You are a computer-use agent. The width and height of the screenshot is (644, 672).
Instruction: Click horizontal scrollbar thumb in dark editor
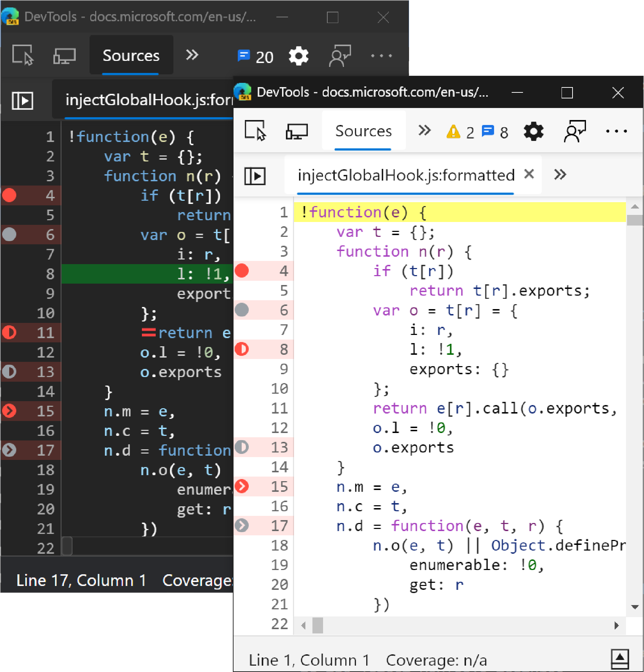pyautogui.click(x=67, y=546)
